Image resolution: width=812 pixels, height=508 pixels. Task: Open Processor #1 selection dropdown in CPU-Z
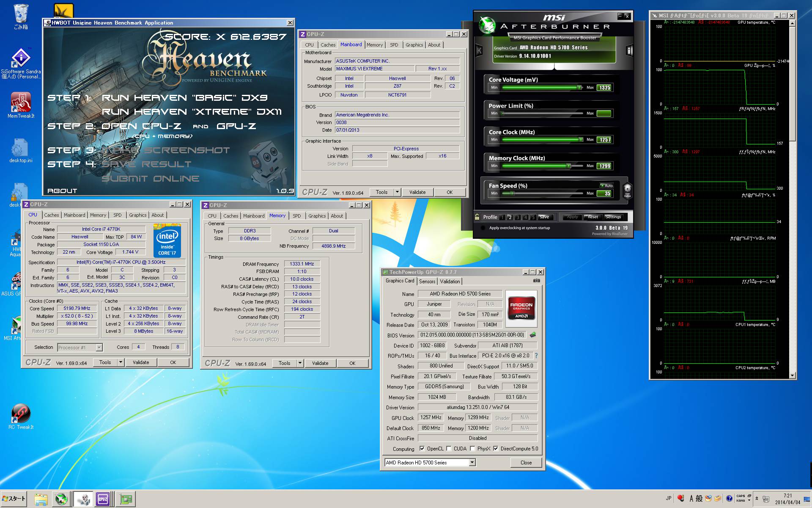(99, 348)
